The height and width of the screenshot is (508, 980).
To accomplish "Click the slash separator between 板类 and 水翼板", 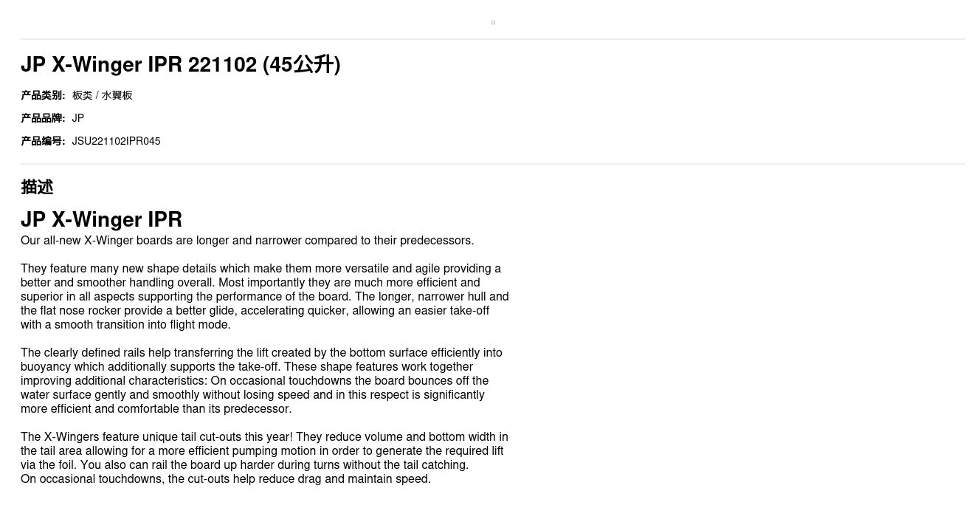I will pyautogui.click(x=97, y=95).
